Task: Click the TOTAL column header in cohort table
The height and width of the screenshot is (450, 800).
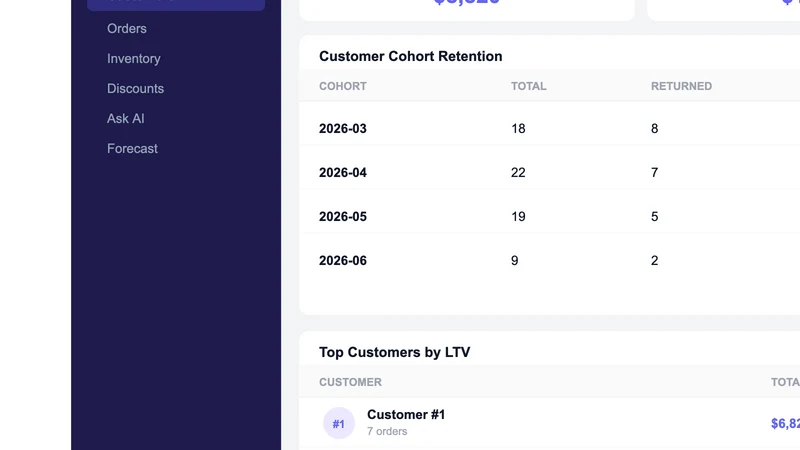Action: tap(529, 86)
